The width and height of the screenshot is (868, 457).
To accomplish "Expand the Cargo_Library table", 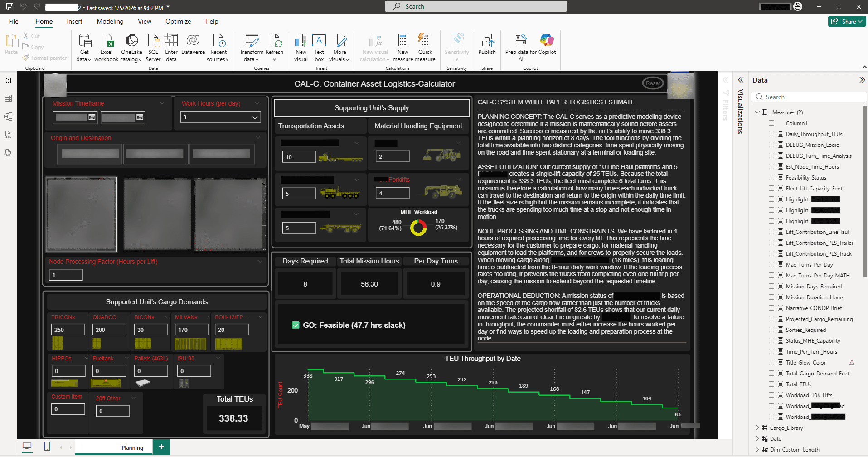I will click(x=757, y=428).
